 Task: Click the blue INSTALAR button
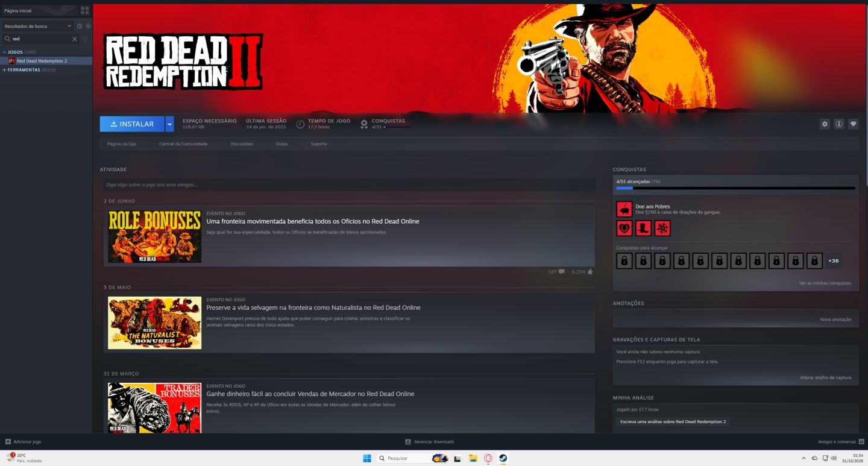coord(132,124)
